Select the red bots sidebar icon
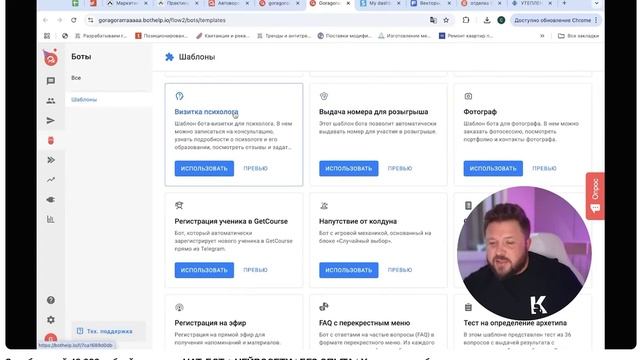Viewport: 640px width, 360px height. 51,140
